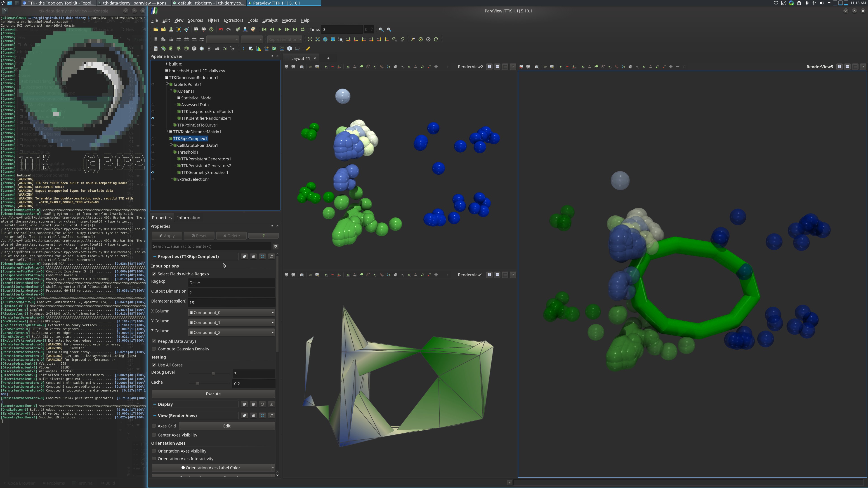Click the Ruler tool icon
The width and height of the screenshot is (868, 488).
tap(308, 49)
